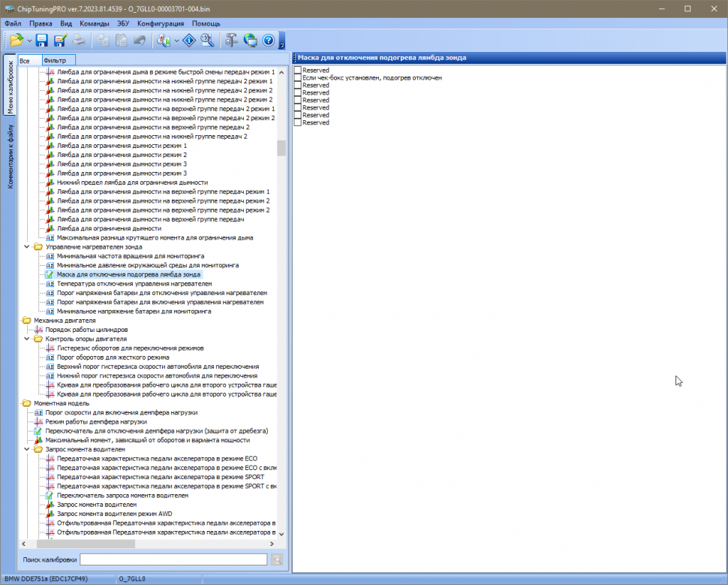Tick the first Reserved checkbox
This screenshot has width=728, height=585.
point(298,70)
